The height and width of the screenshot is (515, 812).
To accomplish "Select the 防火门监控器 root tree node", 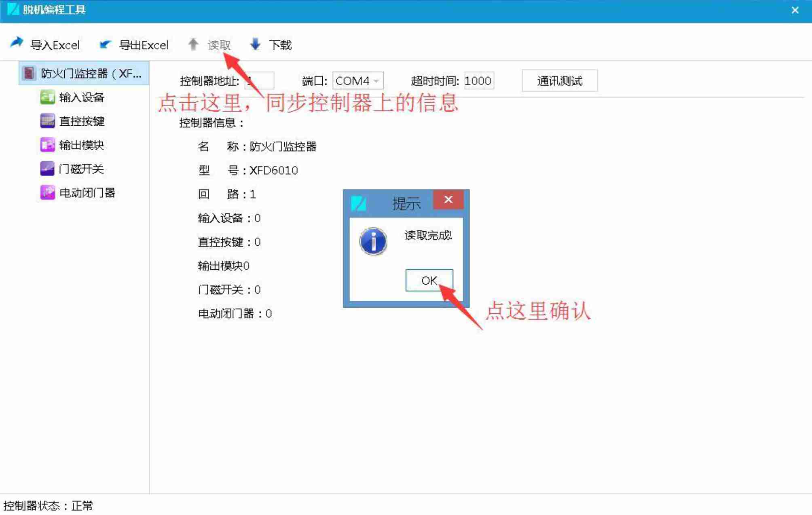I will pos(91,74).
